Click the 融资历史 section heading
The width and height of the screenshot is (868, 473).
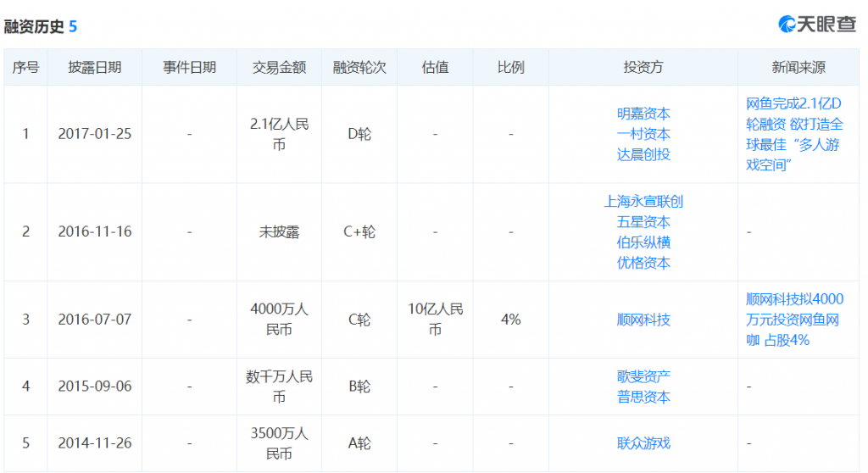point(34,26)
